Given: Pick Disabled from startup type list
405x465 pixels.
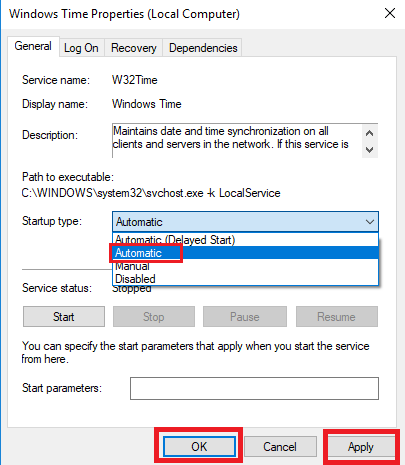Looking at the screenshot, I should 245,279.
